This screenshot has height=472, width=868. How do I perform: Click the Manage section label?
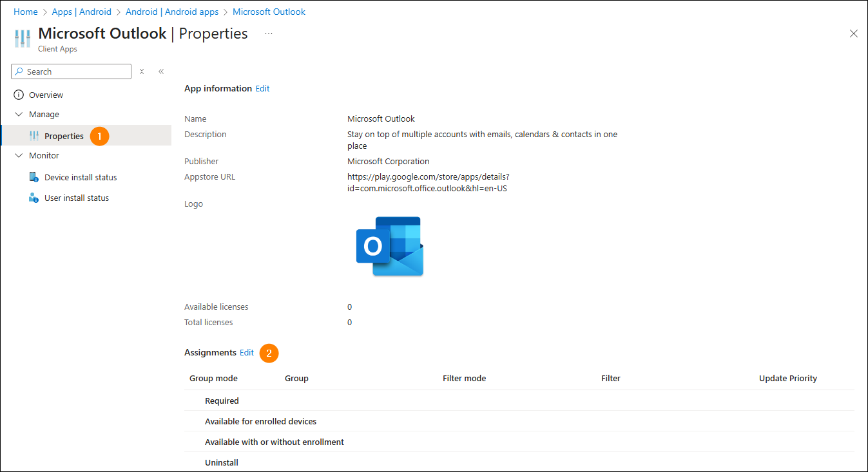point(44,114)
